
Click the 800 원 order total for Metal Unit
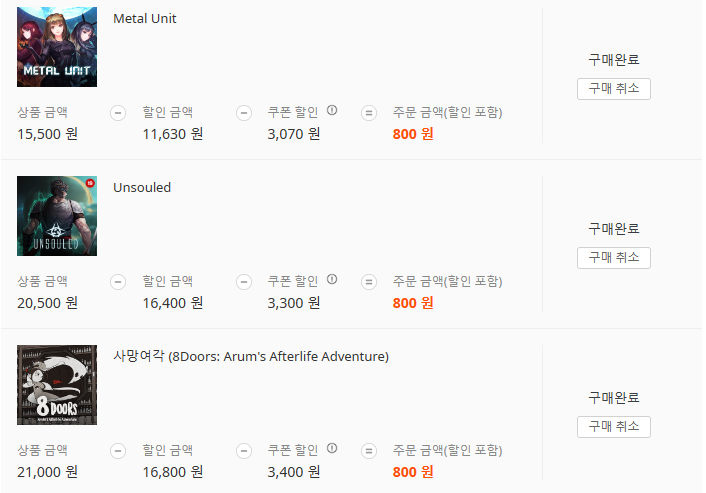tap(413, 134)
